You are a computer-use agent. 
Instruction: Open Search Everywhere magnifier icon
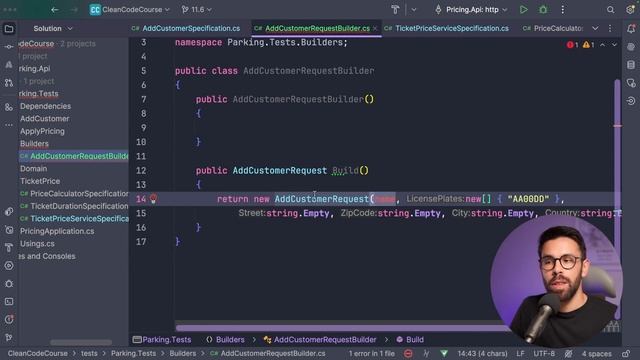610,9
